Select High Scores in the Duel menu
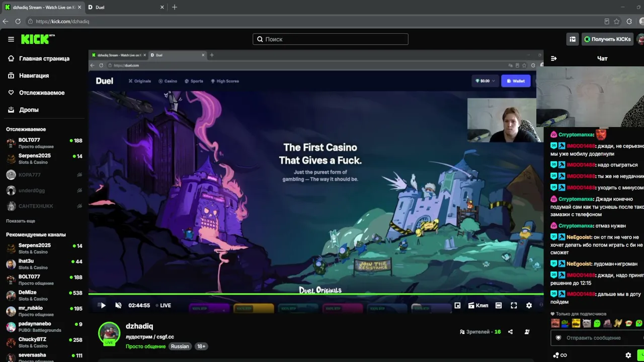Screen dimensions: 644x362 (225, 81)
